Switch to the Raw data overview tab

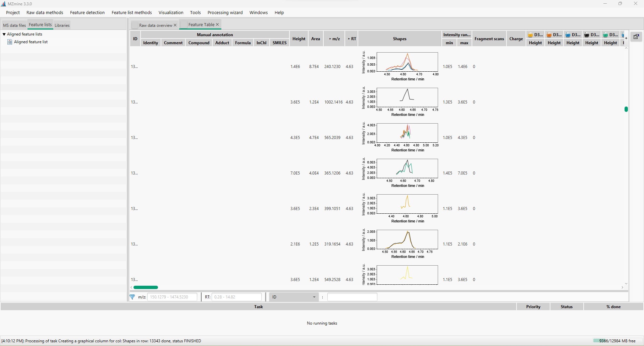click(x=155, y=25)
